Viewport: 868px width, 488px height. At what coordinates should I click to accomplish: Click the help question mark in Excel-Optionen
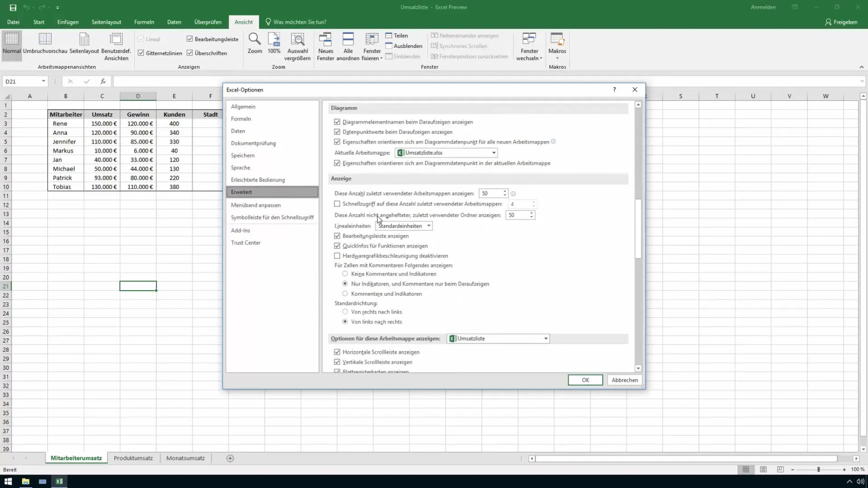tap(614, 89)
